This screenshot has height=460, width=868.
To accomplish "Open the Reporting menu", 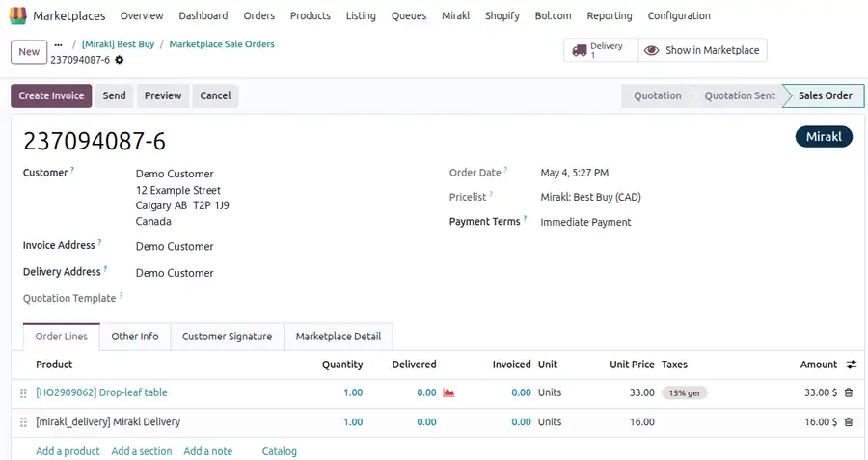I will (x=610, y=15).
